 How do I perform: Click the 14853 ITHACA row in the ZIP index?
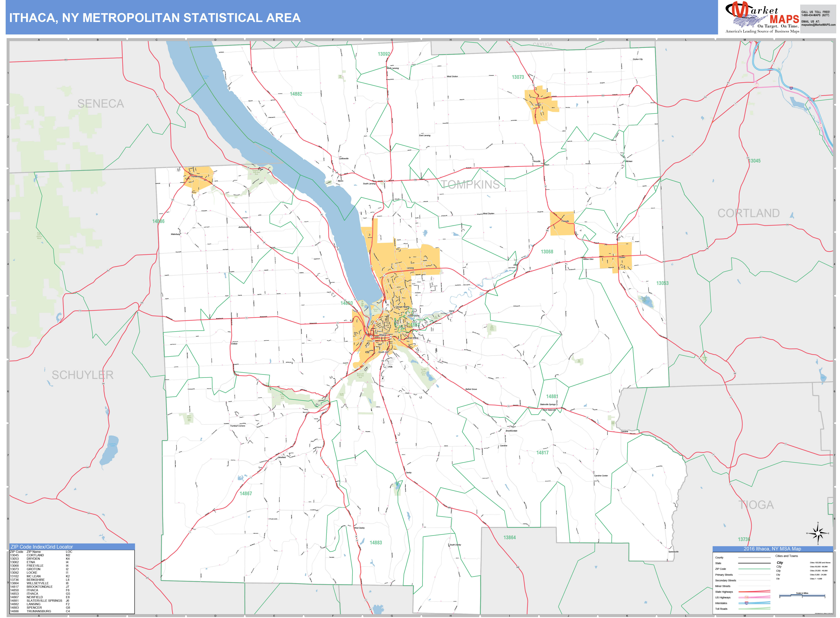point(40,594)
